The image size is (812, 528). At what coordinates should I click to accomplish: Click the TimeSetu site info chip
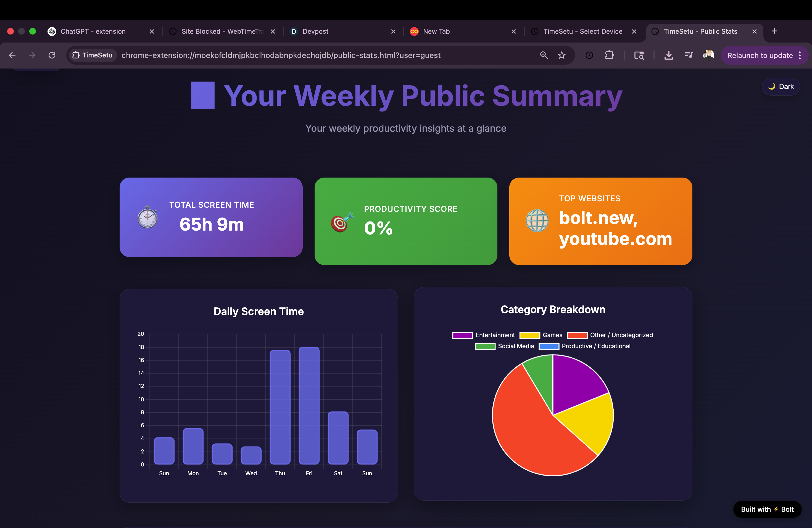[x=93, y=55]
